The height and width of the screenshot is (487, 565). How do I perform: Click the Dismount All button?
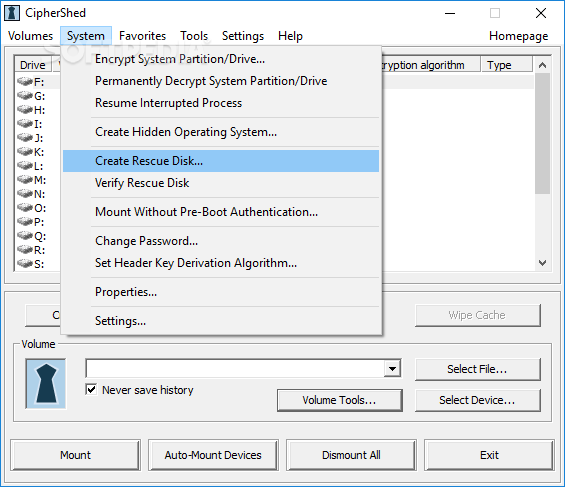(x=351, y=455)
